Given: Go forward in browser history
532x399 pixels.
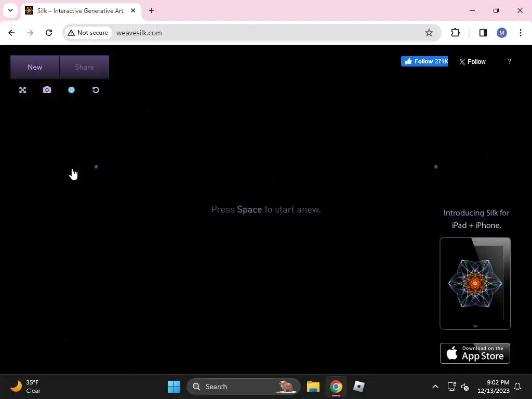Looking at the screenshot, I should tap(30, 33).
